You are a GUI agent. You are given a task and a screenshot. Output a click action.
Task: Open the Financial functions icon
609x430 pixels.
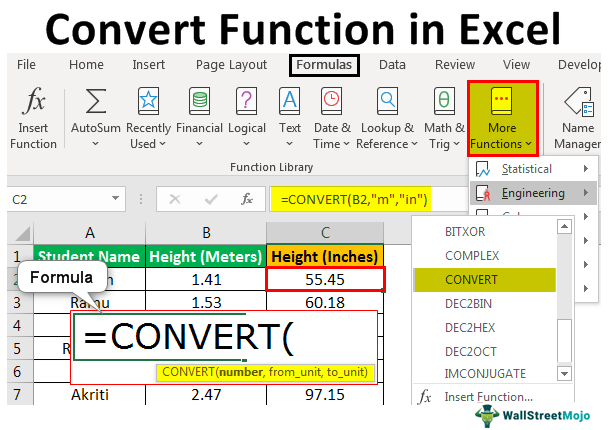[199, 101]
